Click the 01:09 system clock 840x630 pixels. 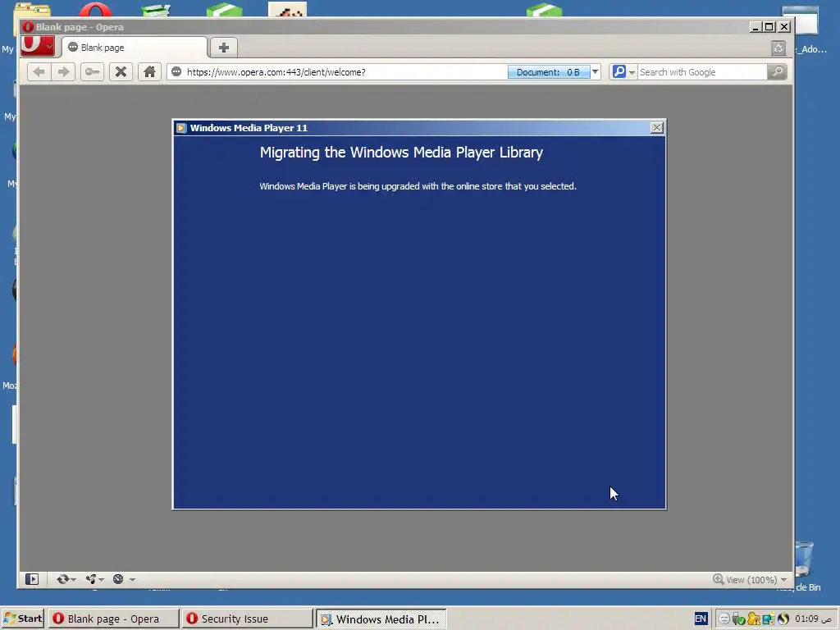[x=813, y=619]
